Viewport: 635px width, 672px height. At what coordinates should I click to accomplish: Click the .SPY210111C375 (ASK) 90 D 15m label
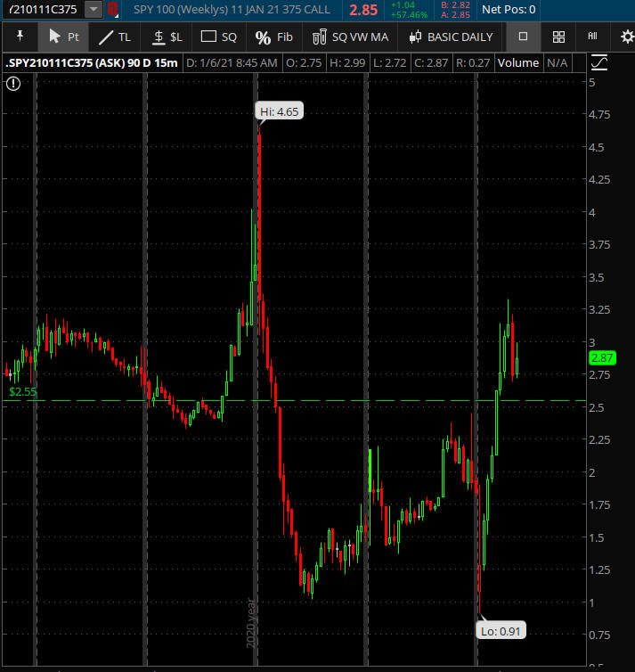pos(92,63)
